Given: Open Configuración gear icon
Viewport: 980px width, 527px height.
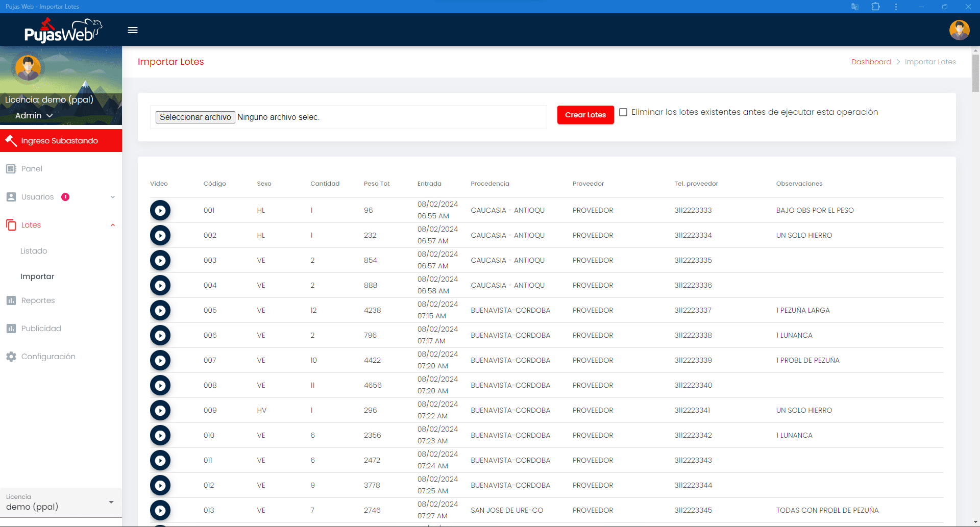Looking at the screenshot, I should coord(11,357).
